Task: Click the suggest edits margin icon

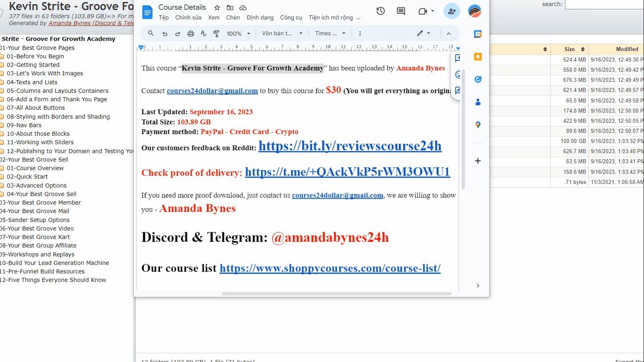Action: [458, 91]
